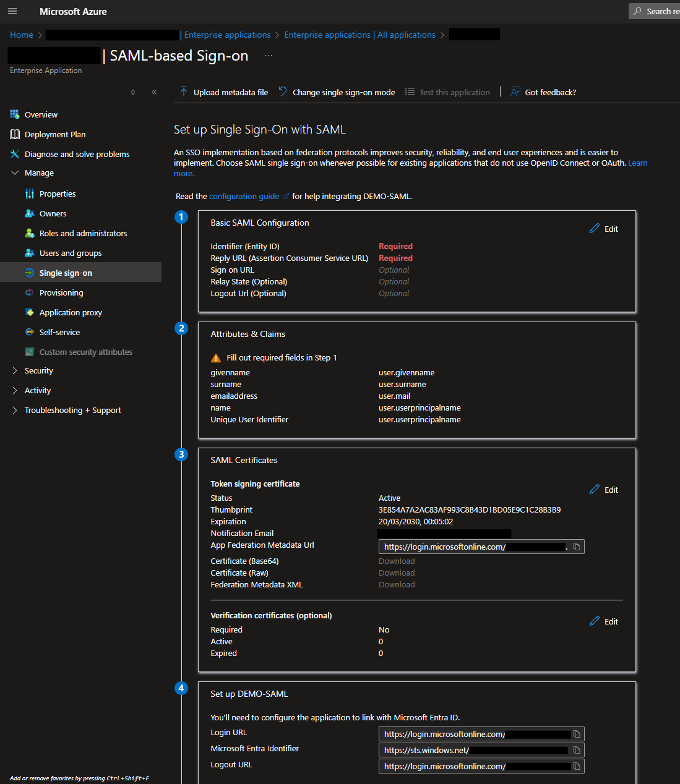Click the Diagnose wrench icon
The image size is (680, 784).
(x=15, y=154)
